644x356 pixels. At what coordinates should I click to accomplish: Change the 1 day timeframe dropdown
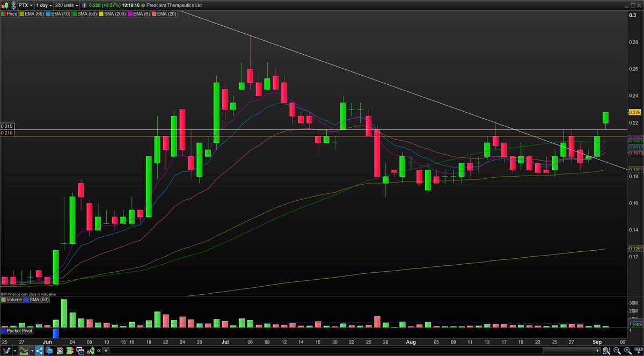pyautogui.click(x=44, y=5)
